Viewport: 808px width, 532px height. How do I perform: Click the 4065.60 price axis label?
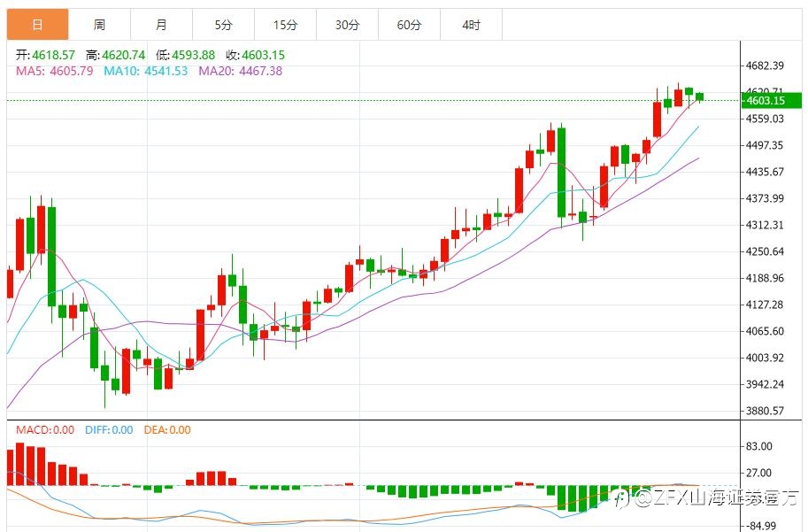[765, 331]
